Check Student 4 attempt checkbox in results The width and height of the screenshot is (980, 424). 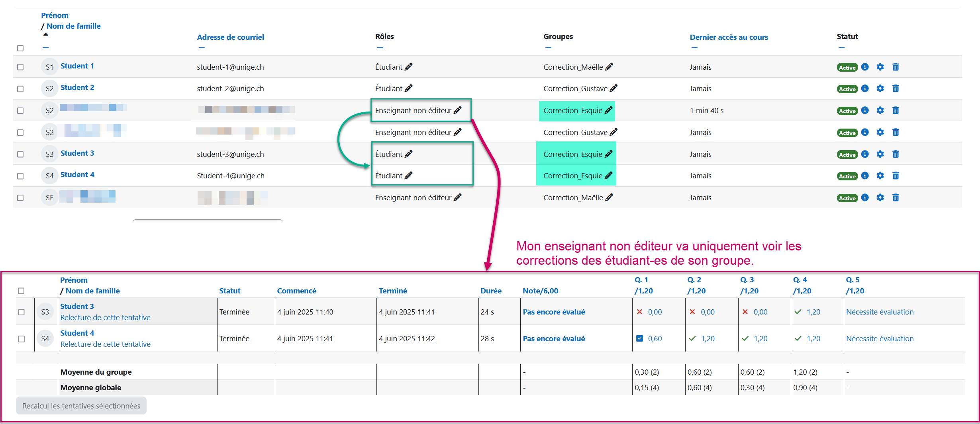tap(22, 339)
